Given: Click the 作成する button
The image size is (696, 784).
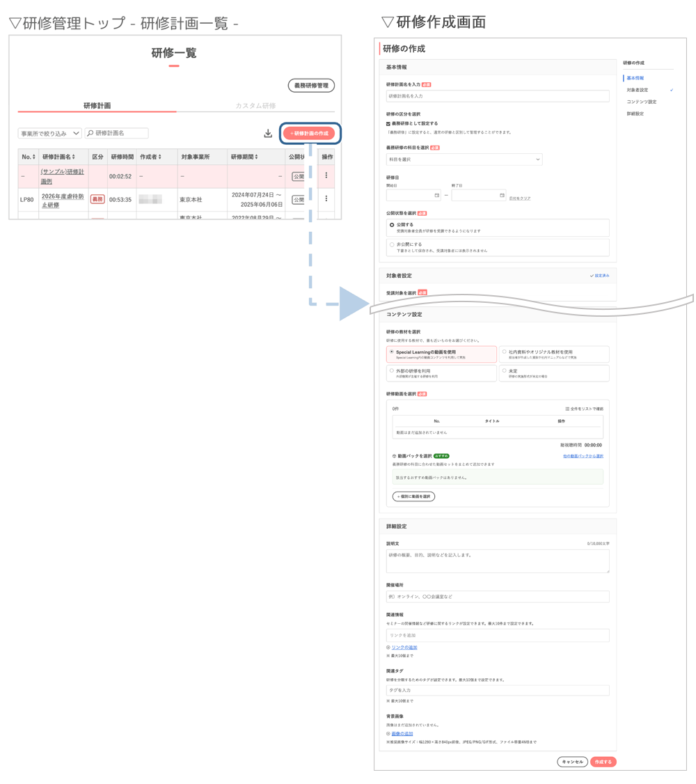Looking at the screenshot, I should click(603, 762).
